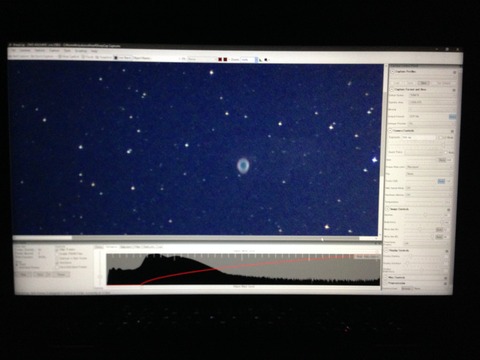Open the Cameras menu

pyautogui.click(x=25, y=50)
